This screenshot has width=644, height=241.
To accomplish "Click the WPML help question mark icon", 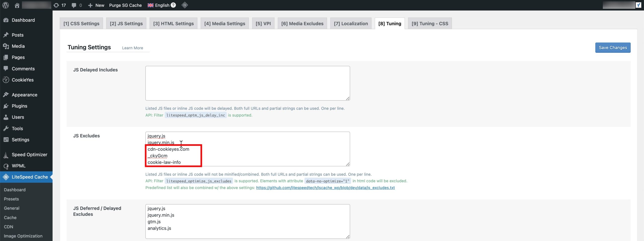I will click(173, 5).
